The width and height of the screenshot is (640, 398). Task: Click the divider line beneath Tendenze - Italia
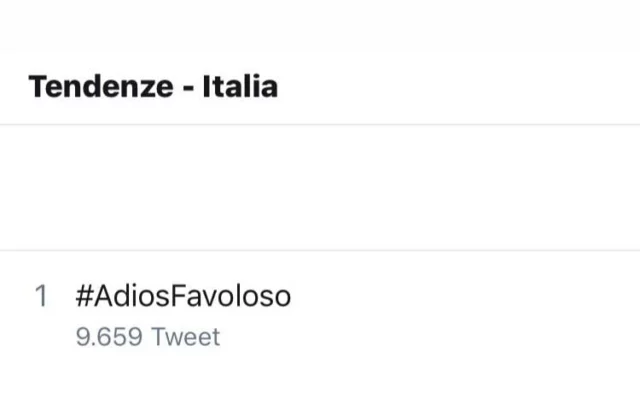point(320,124)
